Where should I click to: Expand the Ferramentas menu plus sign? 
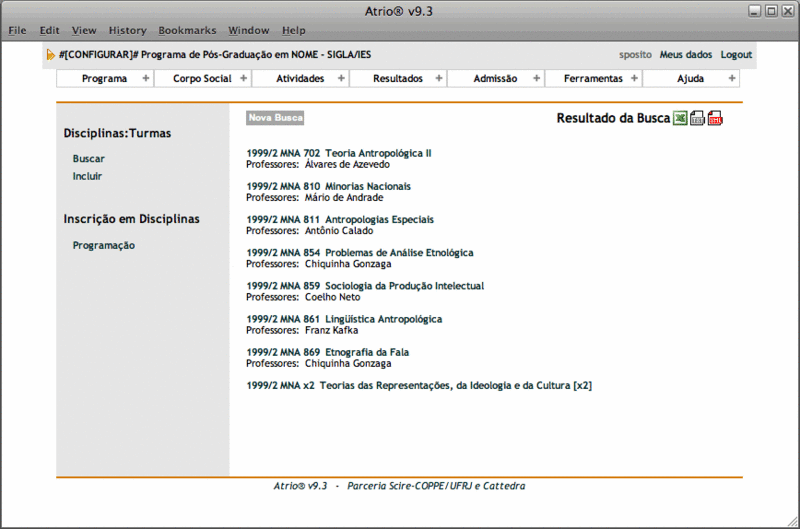pyautogui.click(x=634, y=78)
